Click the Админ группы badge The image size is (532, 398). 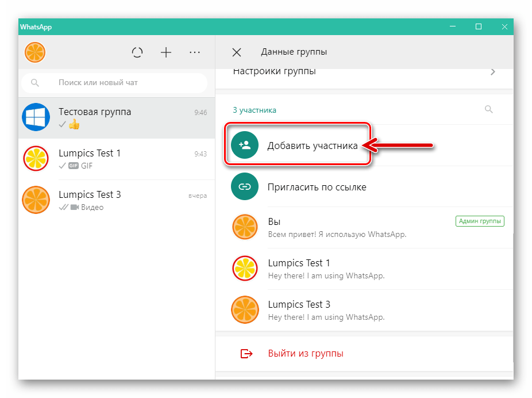pyautogui.click(x=480, y=221)
